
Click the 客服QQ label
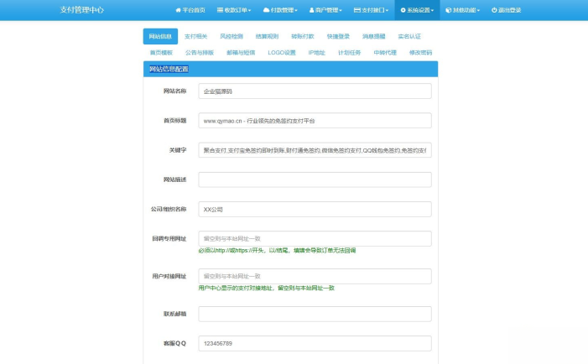(174, 343)
